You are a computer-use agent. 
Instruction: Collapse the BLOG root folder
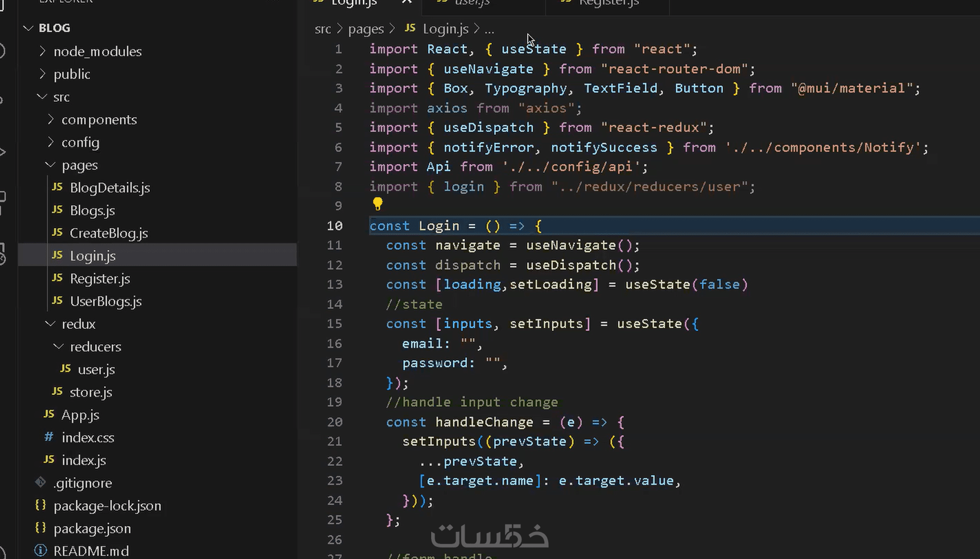(28, 28)
